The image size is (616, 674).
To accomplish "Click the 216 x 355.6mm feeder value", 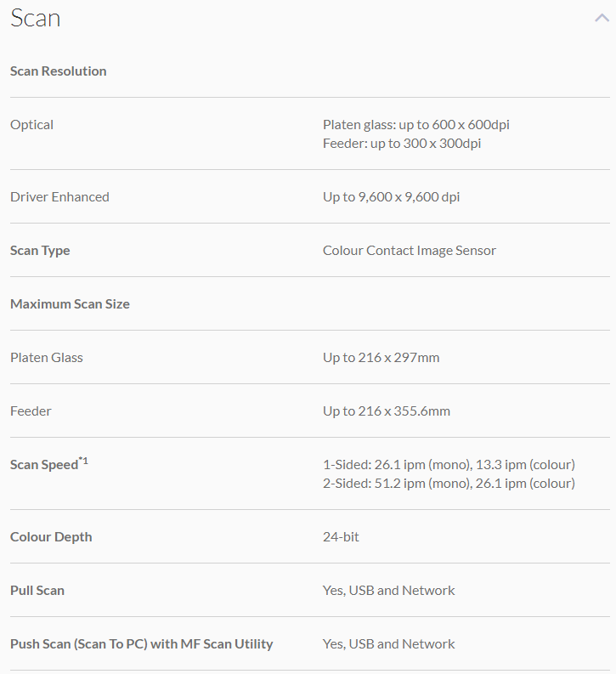I will coord(387,411).
